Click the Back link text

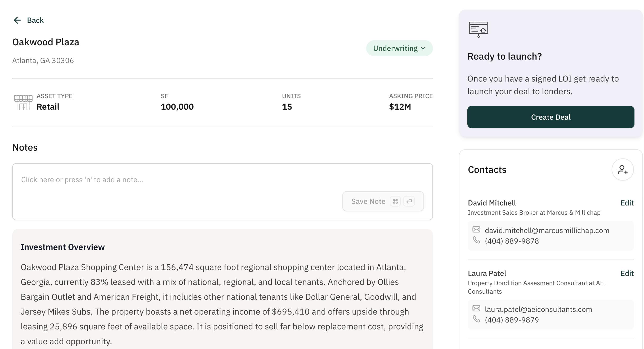35,20
